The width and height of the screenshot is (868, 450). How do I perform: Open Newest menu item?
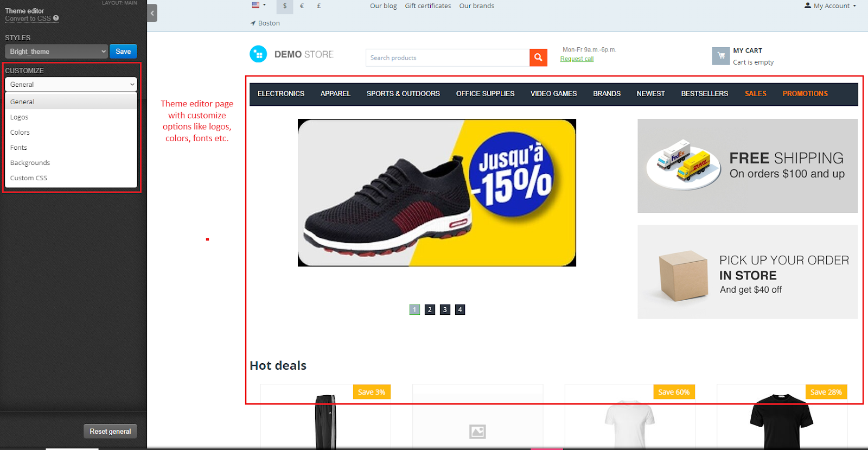pyautogui.click(x=650, y=94)
